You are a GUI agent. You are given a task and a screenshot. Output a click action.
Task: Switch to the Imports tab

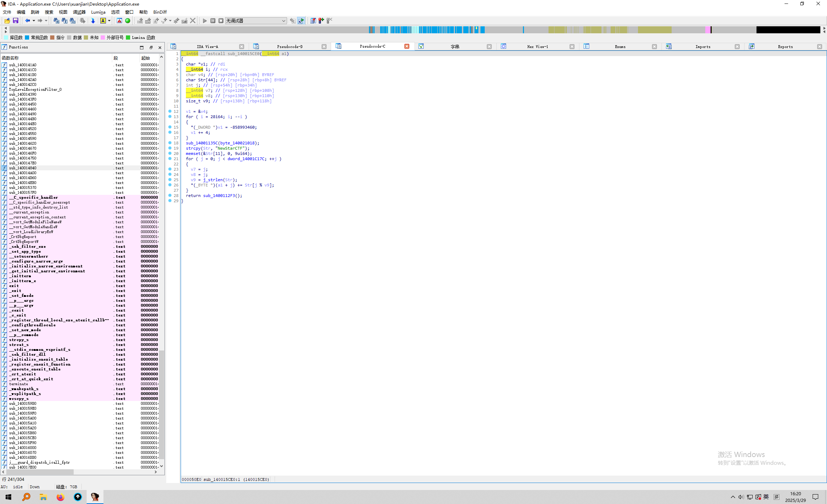(702, 47)
